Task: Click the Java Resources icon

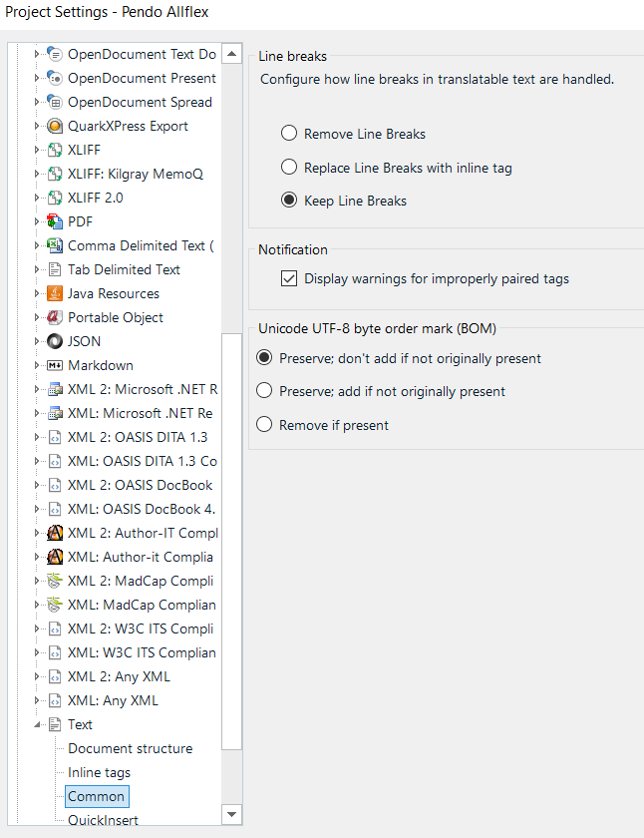Action: 55,293
